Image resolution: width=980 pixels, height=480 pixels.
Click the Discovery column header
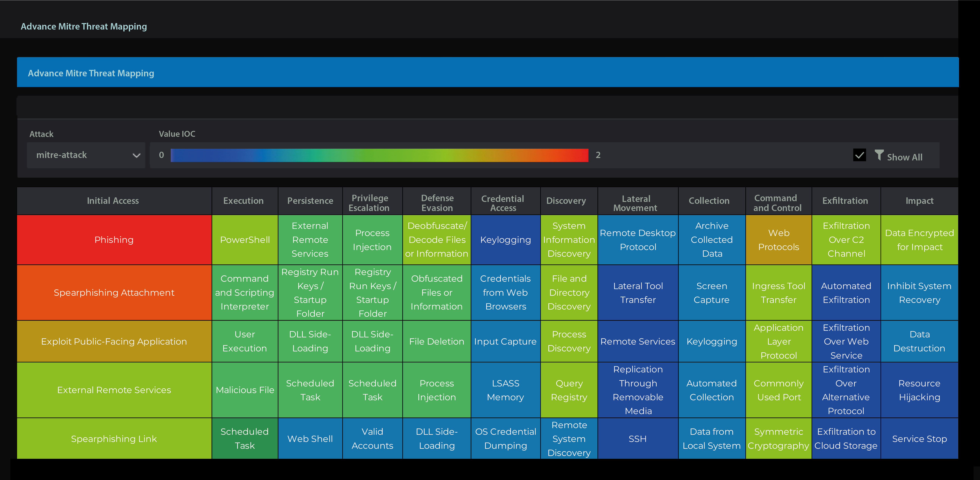coord(569,201)
